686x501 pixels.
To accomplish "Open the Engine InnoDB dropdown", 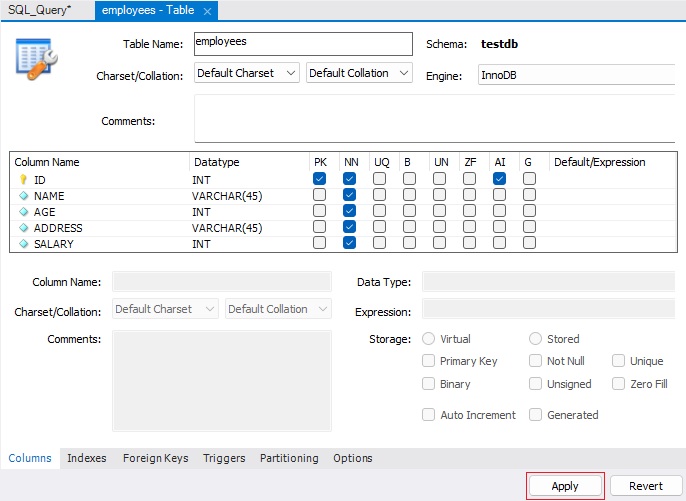I will click(576, 75).
